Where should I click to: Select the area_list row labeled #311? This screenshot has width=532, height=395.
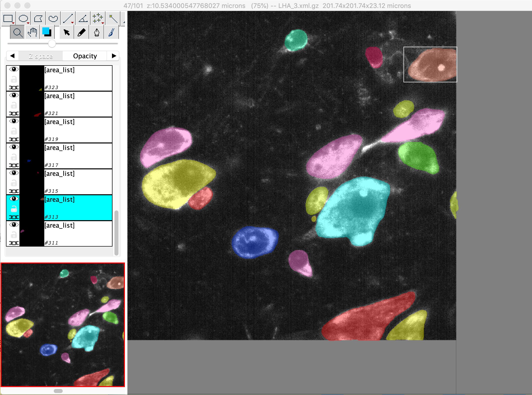tap(59, 234)
